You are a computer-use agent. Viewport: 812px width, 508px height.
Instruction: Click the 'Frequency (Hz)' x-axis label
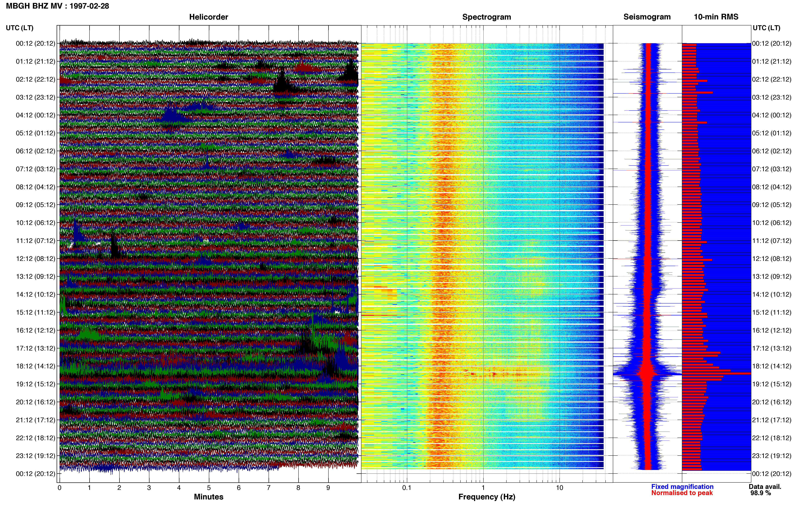click(x=487, y=497)
